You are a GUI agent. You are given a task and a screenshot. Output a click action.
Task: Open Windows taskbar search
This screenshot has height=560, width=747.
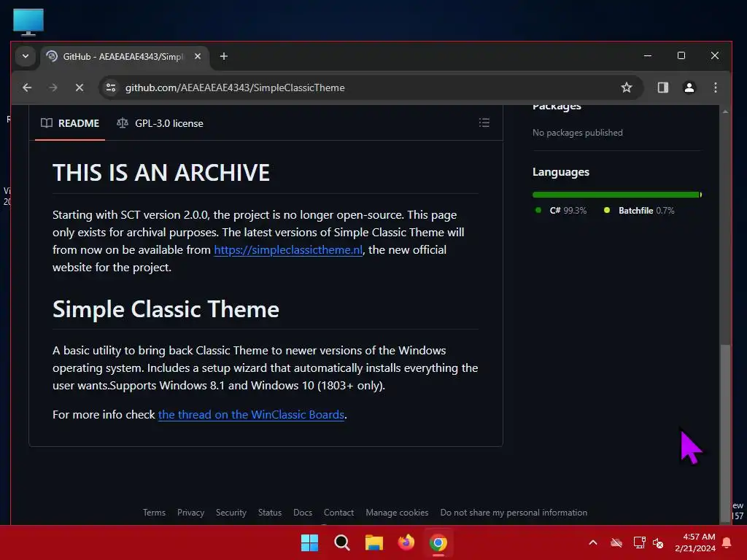pos(341,542)
